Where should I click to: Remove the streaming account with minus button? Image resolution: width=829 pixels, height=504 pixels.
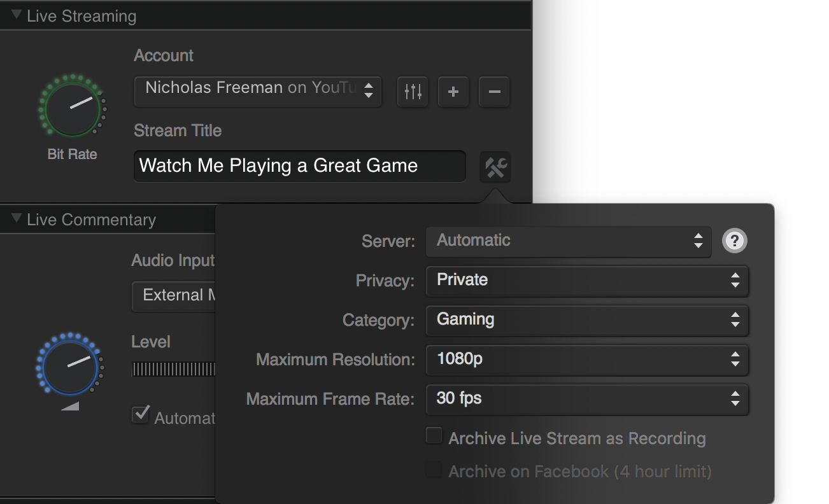click(x=494, y=92)
